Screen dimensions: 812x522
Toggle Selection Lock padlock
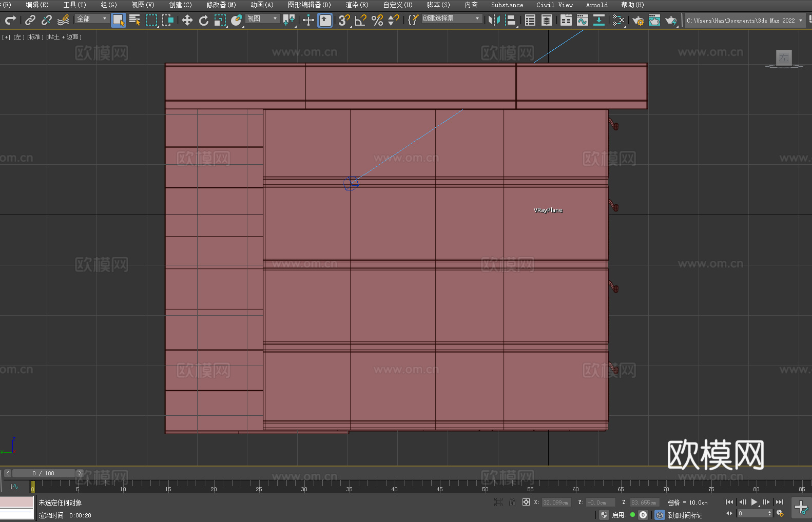[512, 502]
